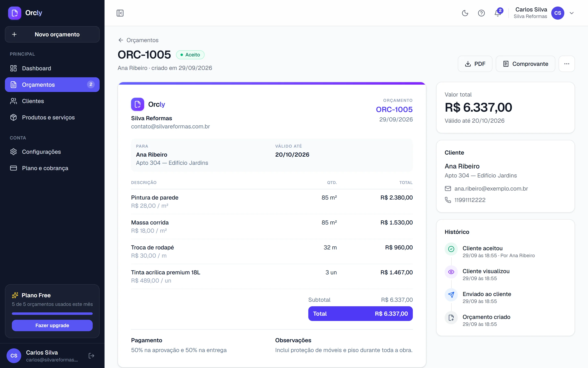Click the plus icon on Novo orçamento
Screen dimensions: 588x368
14,34
